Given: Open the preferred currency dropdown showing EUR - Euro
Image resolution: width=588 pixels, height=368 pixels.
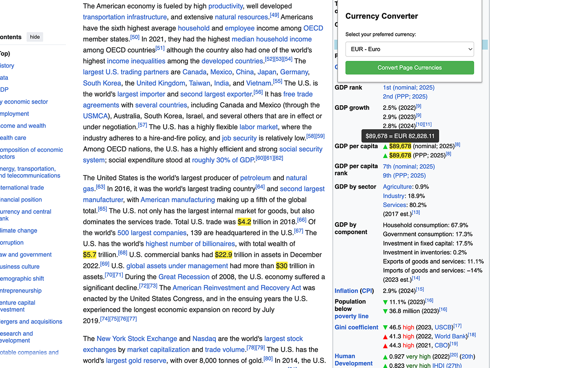Looking at the screenshot, I should [409, 49].
